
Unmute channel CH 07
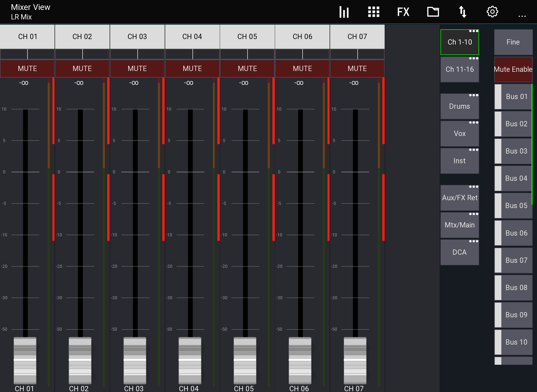click(x=357, y=68)
